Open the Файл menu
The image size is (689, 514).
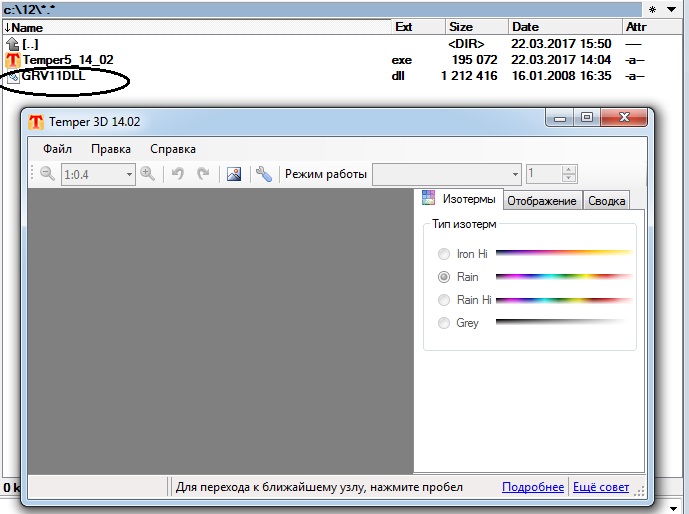pos(58,149)
